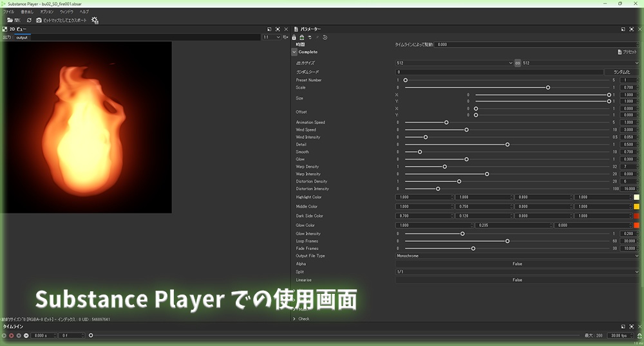Image resolution: width=644 pixels, height=346 pixels.
Task: Click the Warp Density value field
Action: click(629, 167)
